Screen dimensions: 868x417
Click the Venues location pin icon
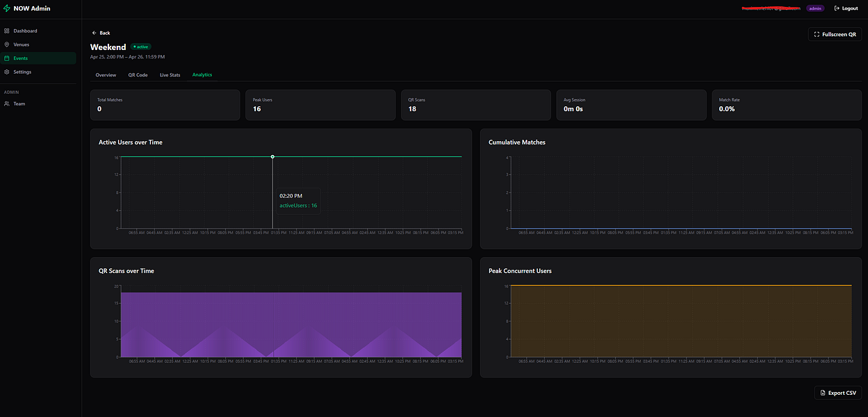pyautogui.click(x=7, y=44)
